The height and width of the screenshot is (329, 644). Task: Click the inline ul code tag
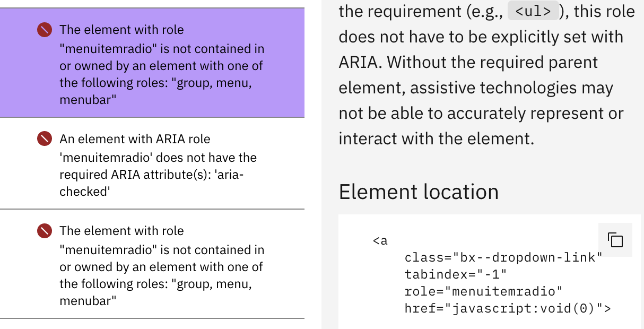pos(533,11)
